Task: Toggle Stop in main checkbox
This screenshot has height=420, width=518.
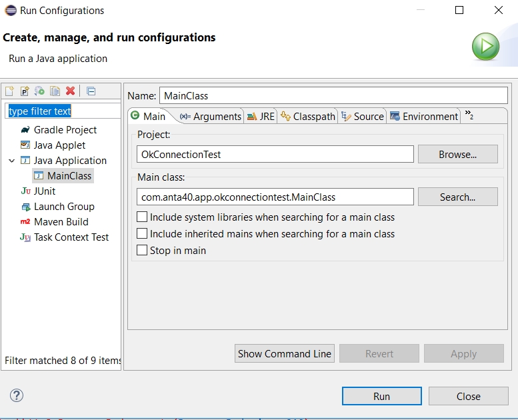Action: pos(142,250)
